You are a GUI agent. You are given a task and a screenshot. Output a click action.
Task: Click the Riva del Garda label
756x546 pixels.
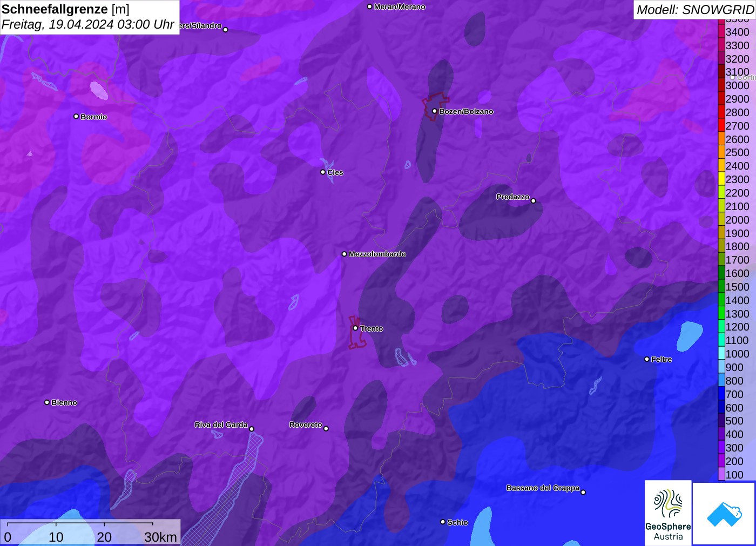click(221, 424)
